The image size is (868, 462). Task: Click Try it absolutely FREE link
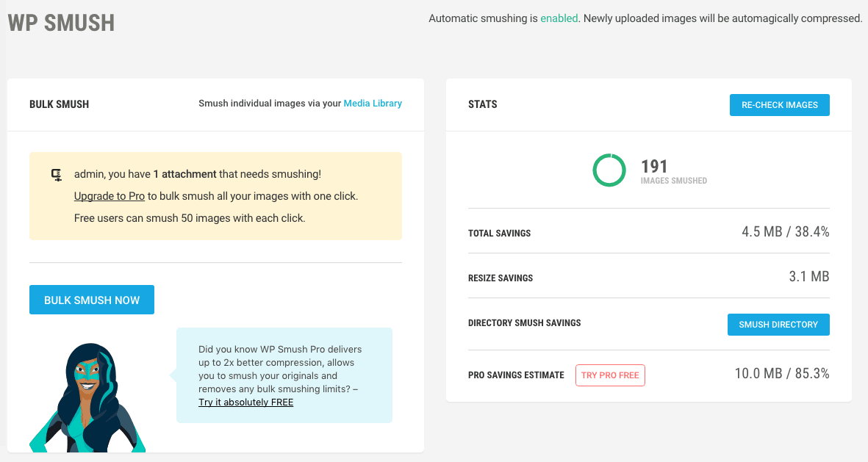(x=245, y=403)
